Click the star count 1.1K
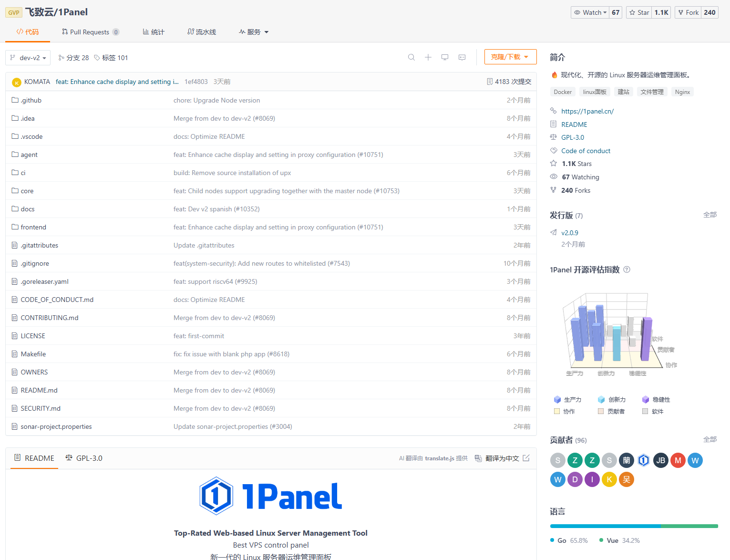Image resolution: width=730 pixels, height=560 pixels. [x=661, y=12]
